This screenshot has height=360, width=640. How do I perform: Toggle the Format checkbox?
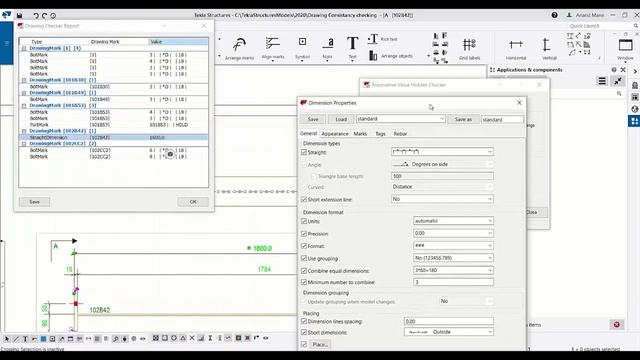point(304,246)
